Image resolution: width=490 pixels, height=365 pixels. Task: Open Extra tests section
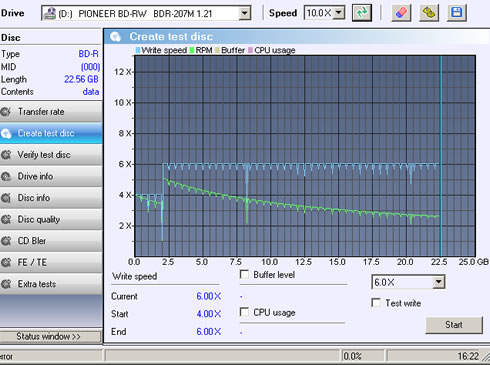(x=51, y=284)
